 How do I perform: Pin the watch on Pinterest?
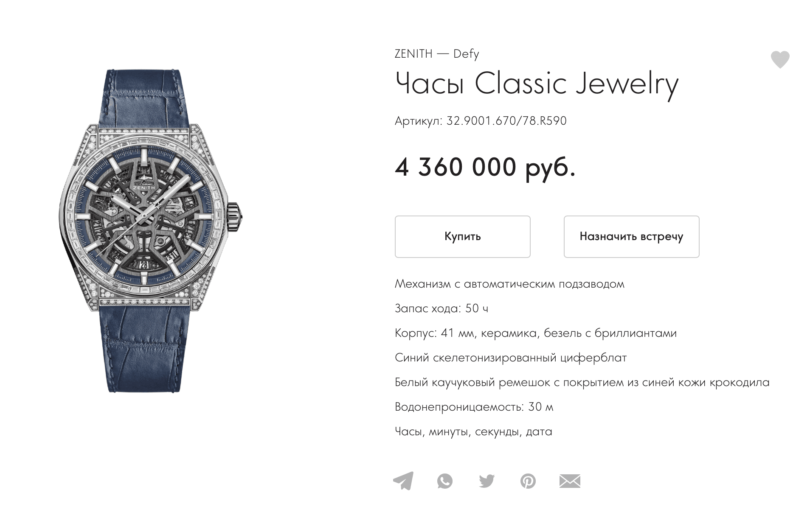(x=528, y=481)
